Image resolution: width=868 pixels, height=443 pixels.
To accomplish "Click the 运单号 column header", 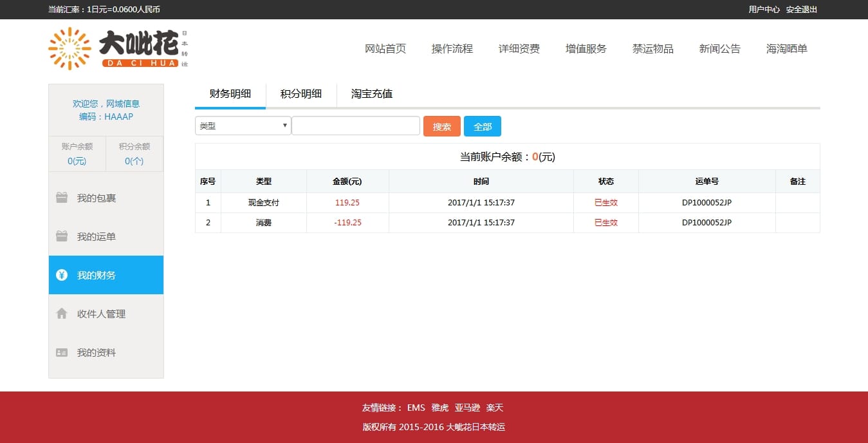I will pos(707,182).
